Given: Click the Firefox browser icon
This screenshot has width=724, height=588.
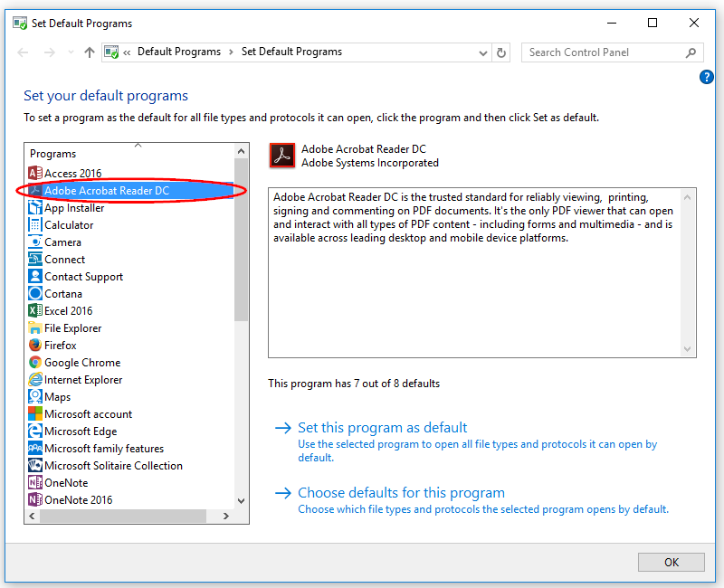Looking at the screenshot, I should pyautogui.click(x=35, y=345).
